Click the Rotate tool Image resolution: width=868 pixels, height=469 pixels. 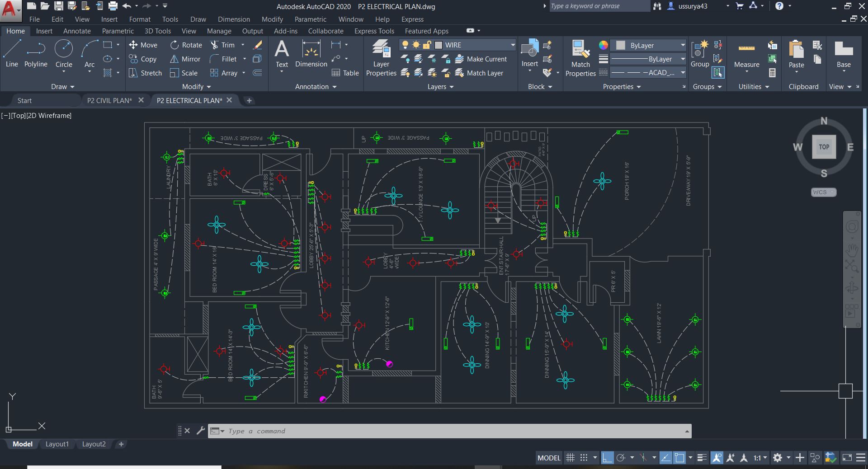pyautogui.click(x=186, y=45)
